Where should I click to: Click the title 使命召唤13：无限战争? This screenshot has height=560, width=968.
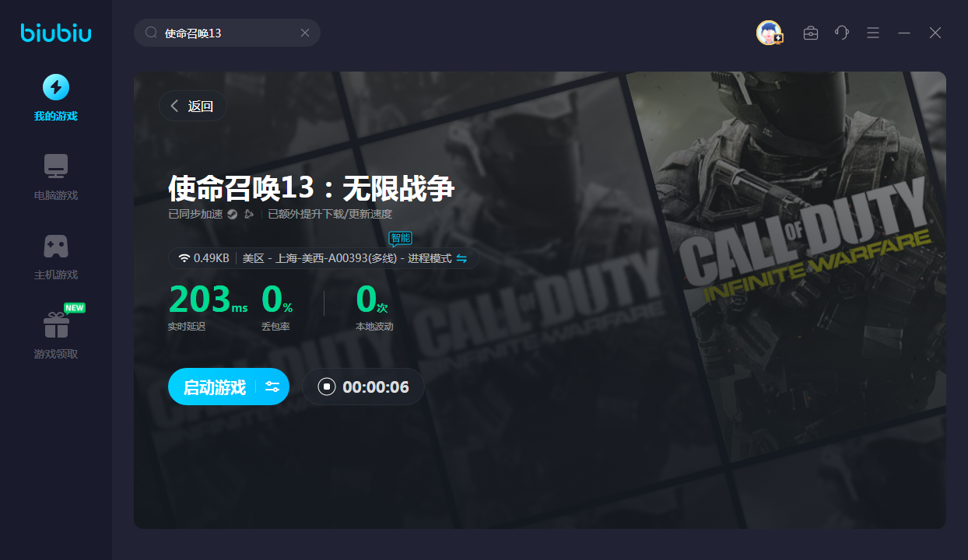pyautogui.click(x=311, y=188)
